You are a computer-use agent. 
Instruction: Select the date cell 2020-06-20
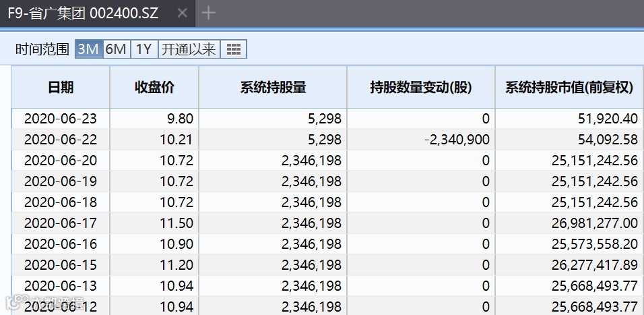[61, 161]
